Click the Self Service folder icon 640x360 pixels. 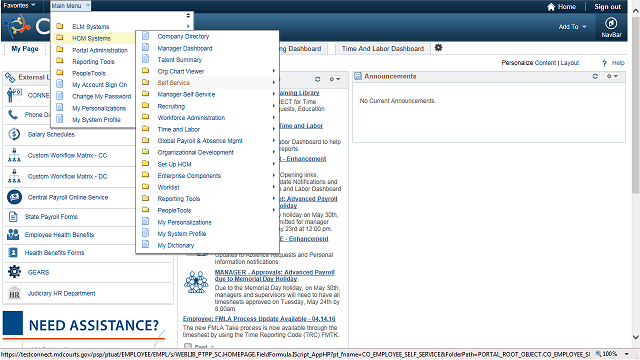coord(145,82)
